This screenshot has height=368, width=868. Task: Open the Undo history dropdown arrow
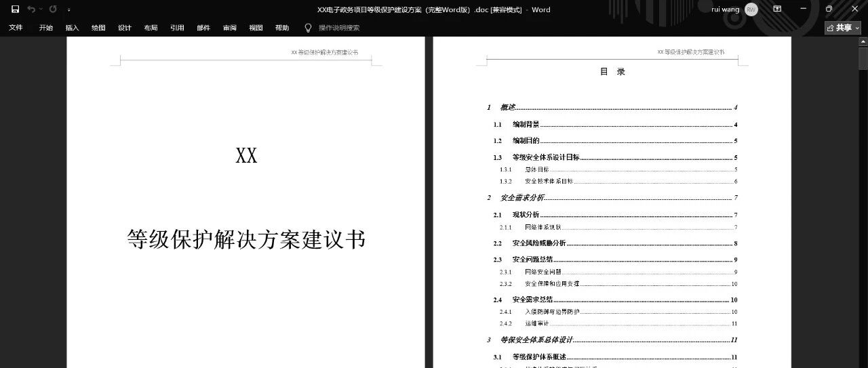(41, 9)
